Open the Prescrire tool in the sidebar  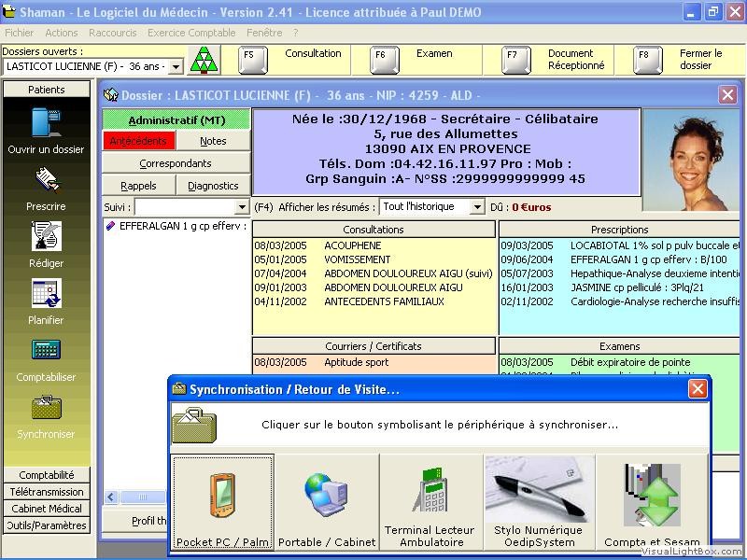click(46, 180)
